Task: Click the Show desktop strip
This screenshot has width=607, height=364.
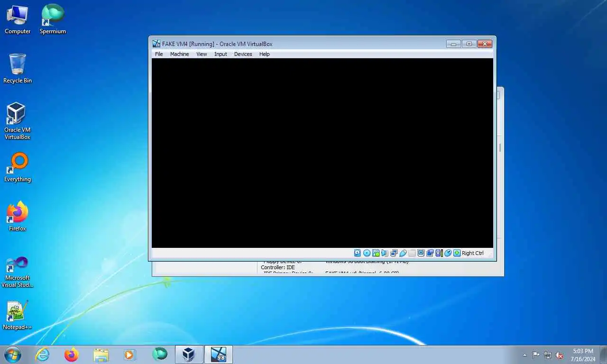Action: coord(604,355)
